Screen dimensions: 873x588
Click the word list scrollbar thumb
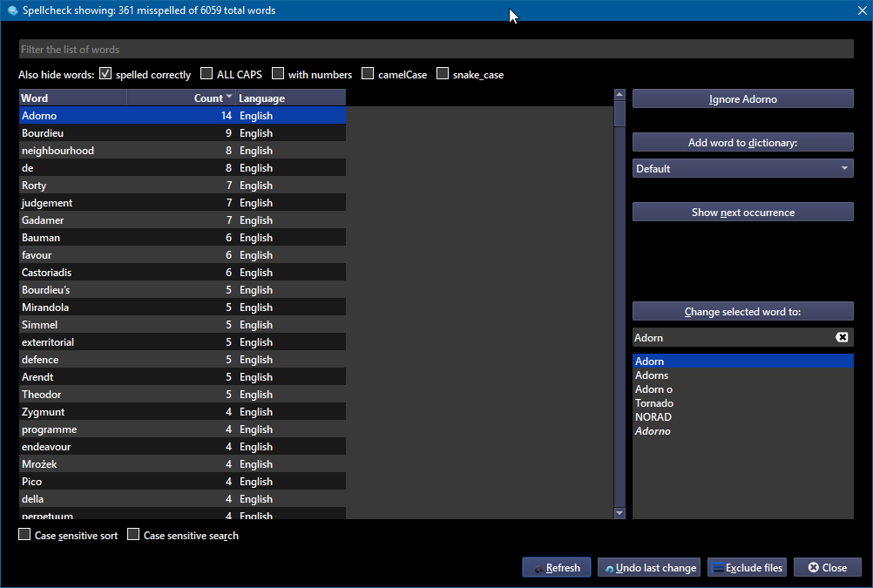tap(619, 113)
